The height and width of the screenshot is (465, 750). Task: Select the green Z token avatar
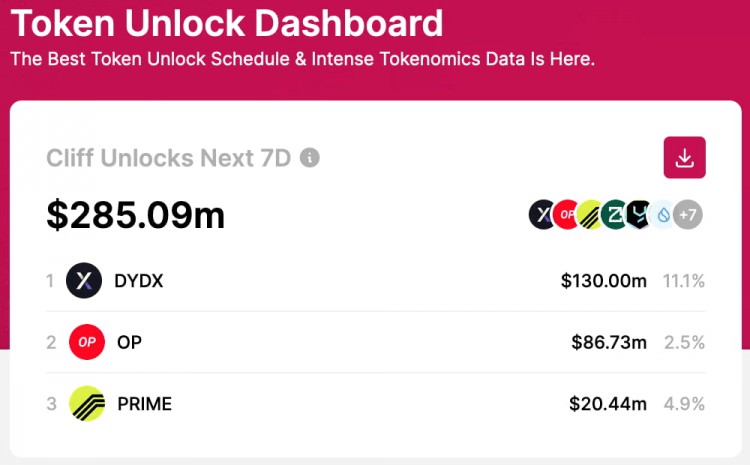coord(614,214)
